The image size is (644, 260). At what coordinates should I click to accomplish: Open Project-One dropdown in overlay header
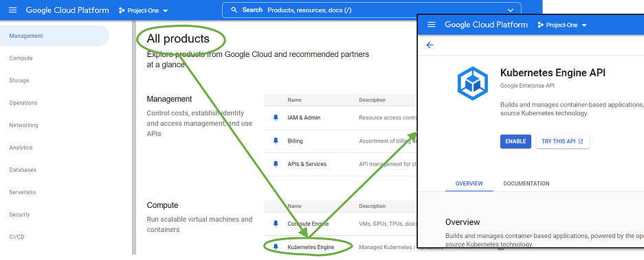coord(562,25)
